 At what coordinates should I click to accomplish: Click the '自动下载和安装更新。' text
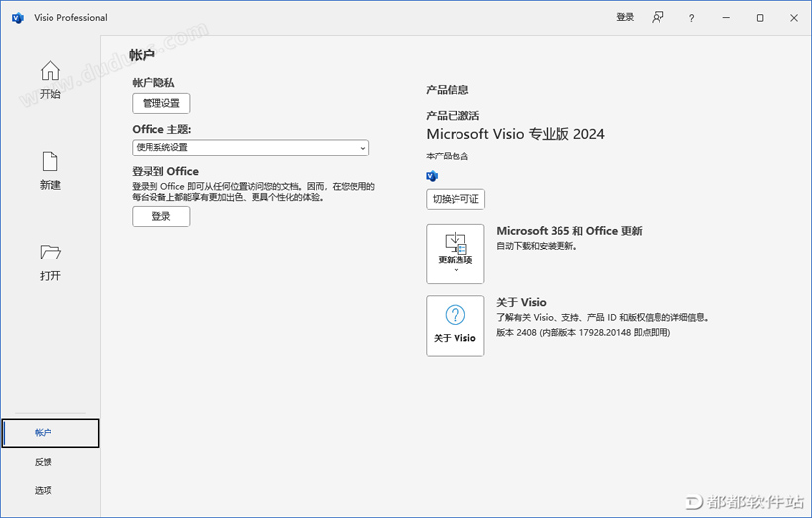(537, 246)
